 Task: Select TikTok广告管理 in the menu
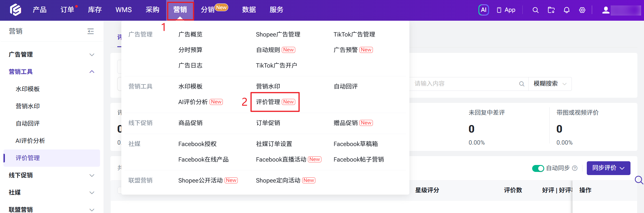point(354,34)
